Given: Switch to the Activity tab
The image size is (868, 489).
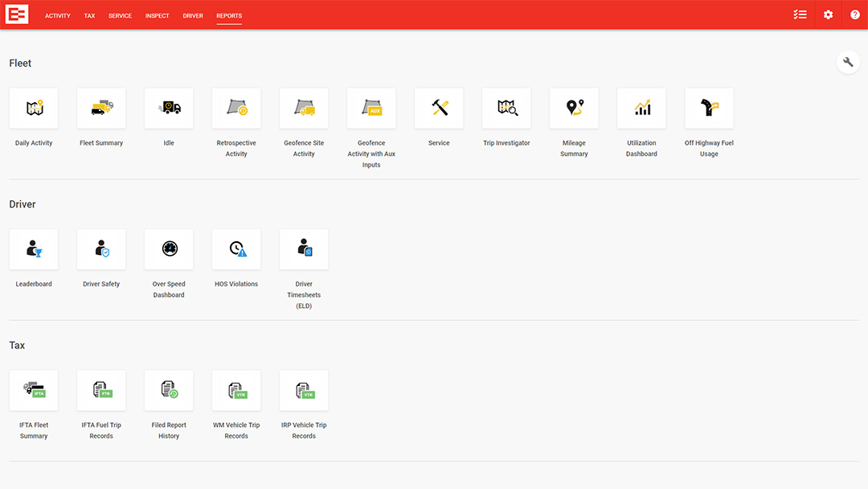Looking at the screenshot, I should (58, 16).
